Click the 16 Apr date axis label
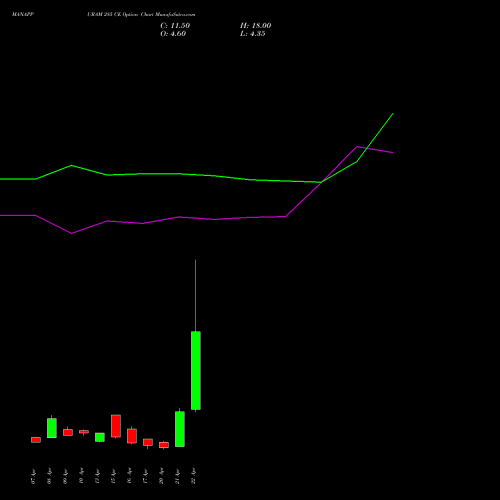The height and width of the screenshot is (500, 500). (x=129, y=477)
